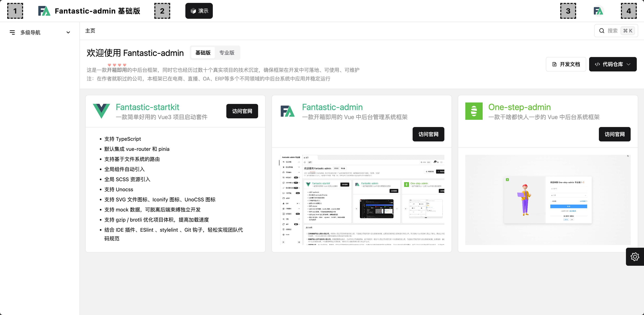Click the magnifier search icon
The width and height of the screenshot is (644, 315).
(602, 31)
